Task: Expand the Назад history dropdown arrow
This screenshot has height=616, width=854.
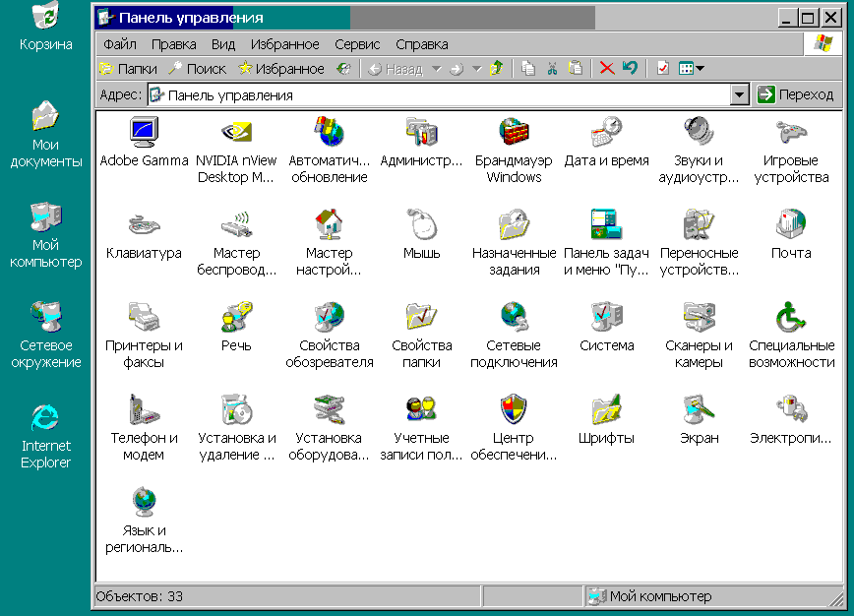Action: coord(436,69)
